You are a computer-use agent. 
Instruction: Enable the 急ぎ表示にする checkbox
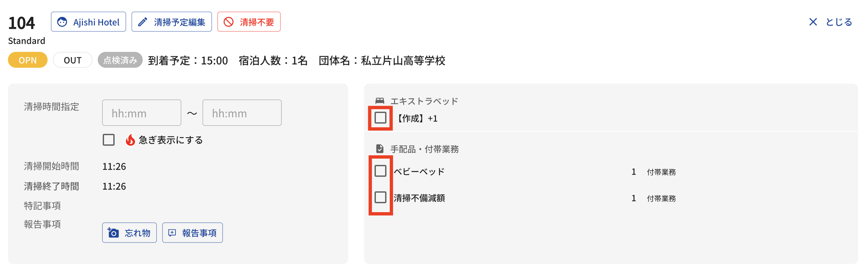click(x=108, y=140)
